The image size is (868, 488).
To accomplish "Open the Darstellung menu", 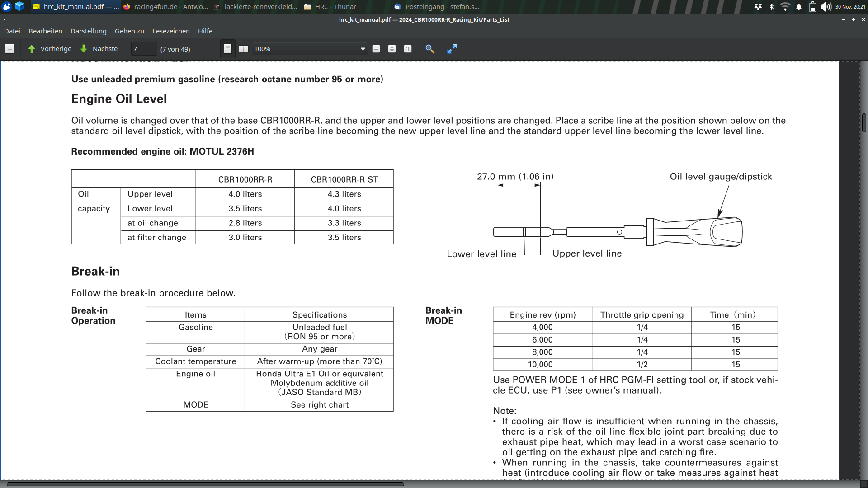I will (x=89, y=31).
